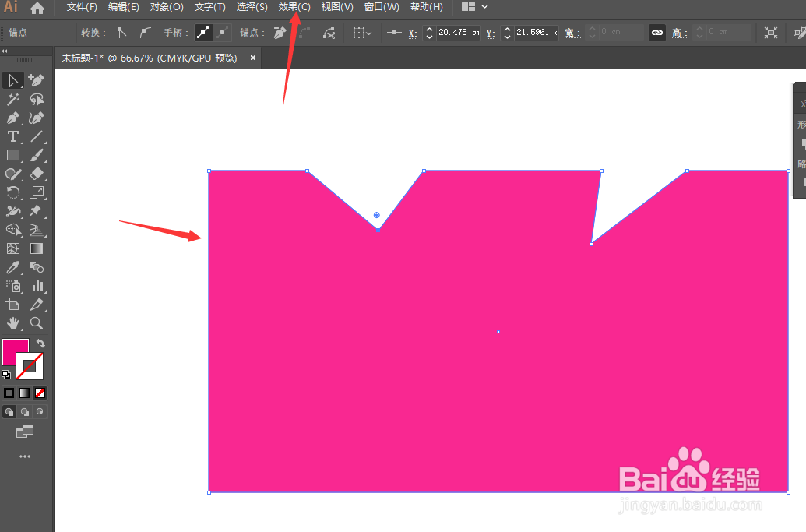Show handles for multiple selected anchors
The width and height of the screenshot is (806, 532).
click(203, 33)
